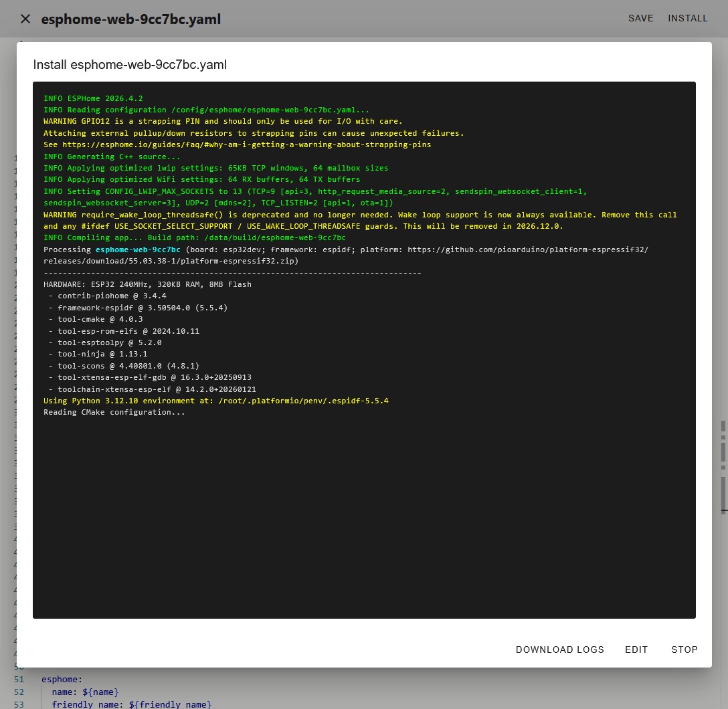Select the 'INFO Compiling app...' log line
Viewport: 728px width, 709px height.
tap(195, 237)
